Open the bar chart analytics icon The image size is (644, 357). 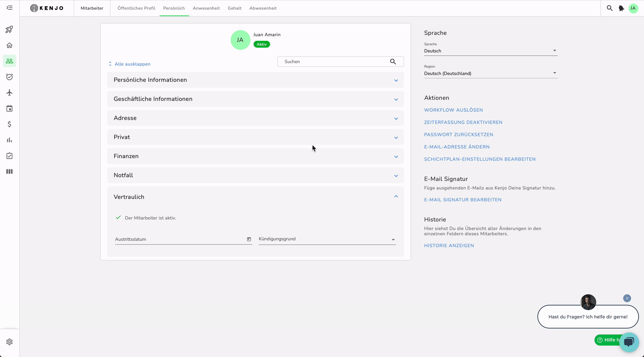(9, 140)
